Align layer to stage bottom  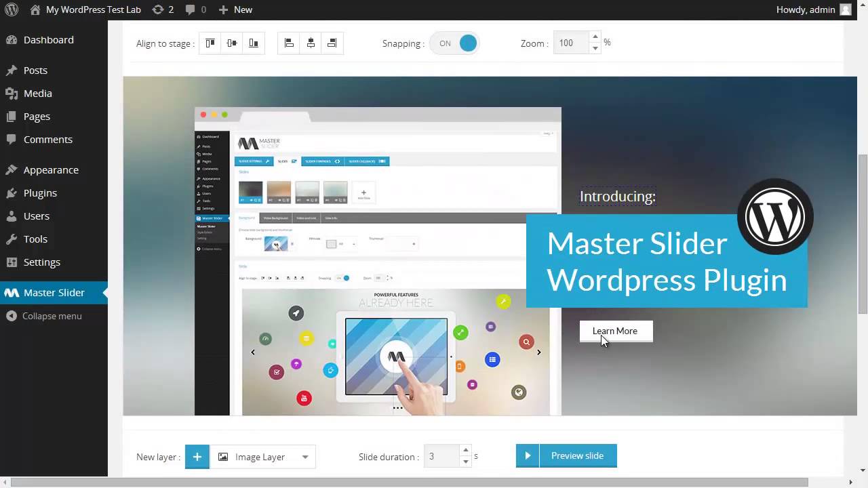tap(254, 43)
